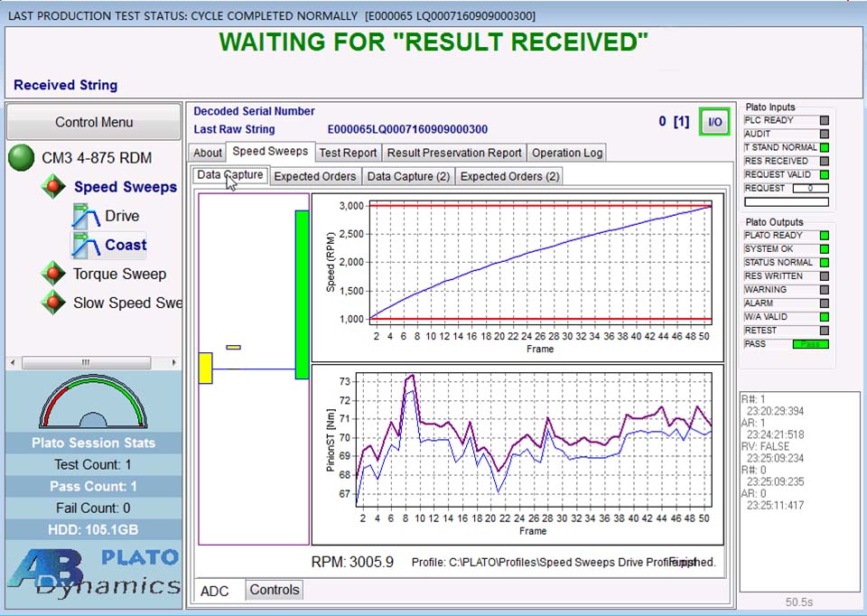Click the Slow Speed Sweep diamond icon
This screenshot has height=616, width=867.
tap(54, 303)
